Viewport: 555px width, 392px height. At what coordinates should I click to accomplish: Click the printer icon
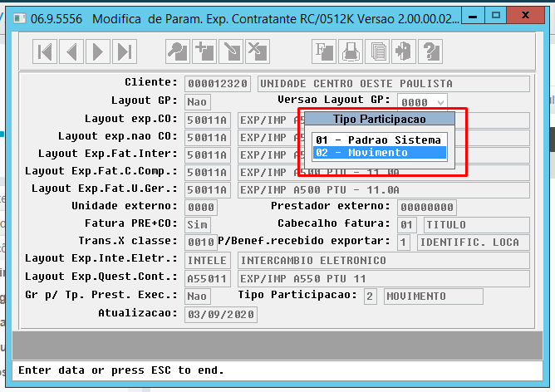point(351,51)
